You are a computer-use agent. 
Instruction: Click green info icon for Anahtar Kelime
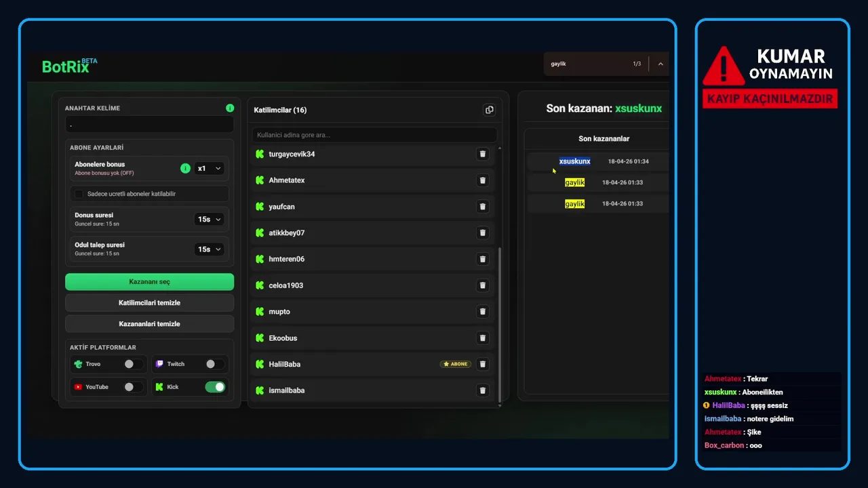coord(230,108)
